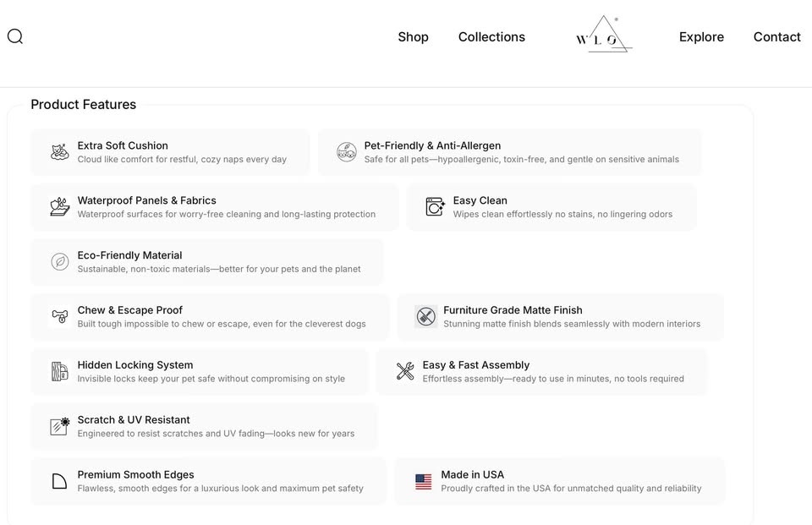Click the Pet-Friendly & Anti-Allergen icon

click(x=347, y=152)
